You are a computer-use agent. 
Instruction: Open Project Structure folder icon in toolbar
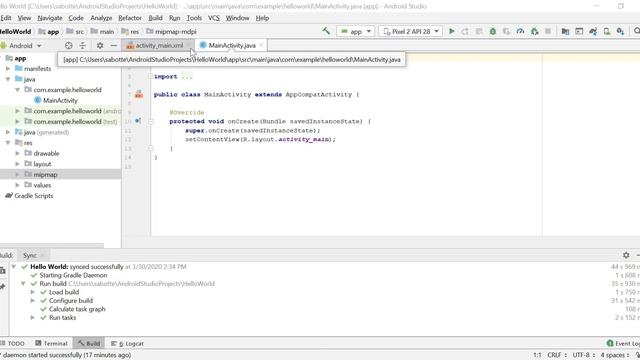(565, 31)
